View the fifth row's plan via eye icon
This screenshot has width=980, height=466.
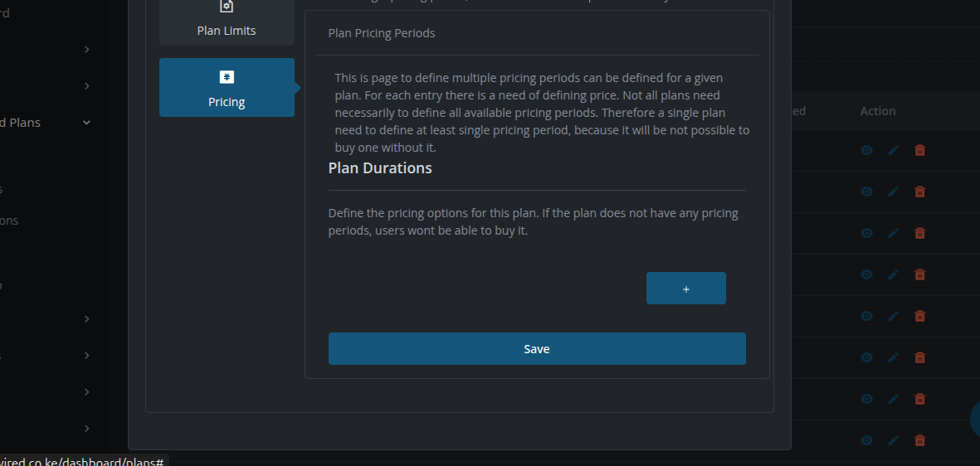coord(866,316)
